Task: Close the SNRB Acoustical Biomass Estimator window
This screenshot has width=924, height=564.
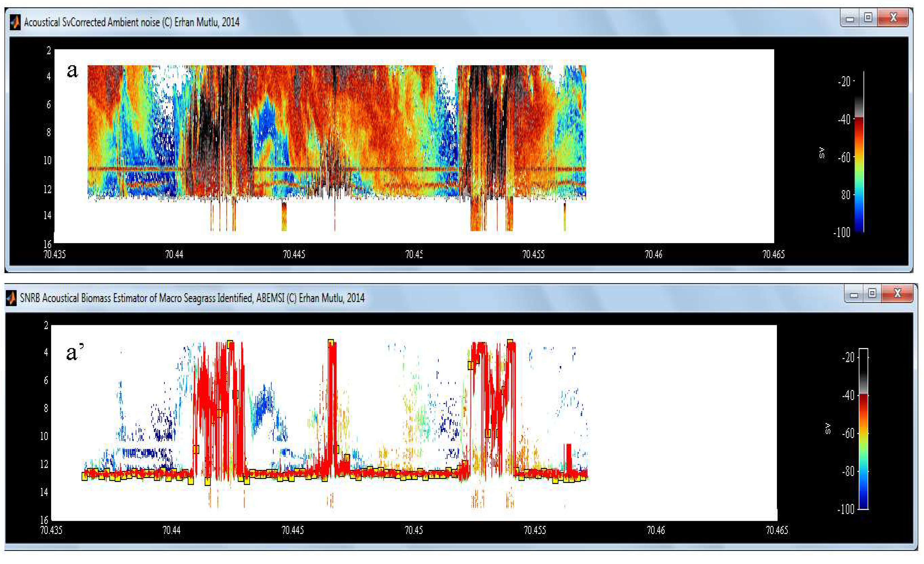Action: click(x=897, y=294)
